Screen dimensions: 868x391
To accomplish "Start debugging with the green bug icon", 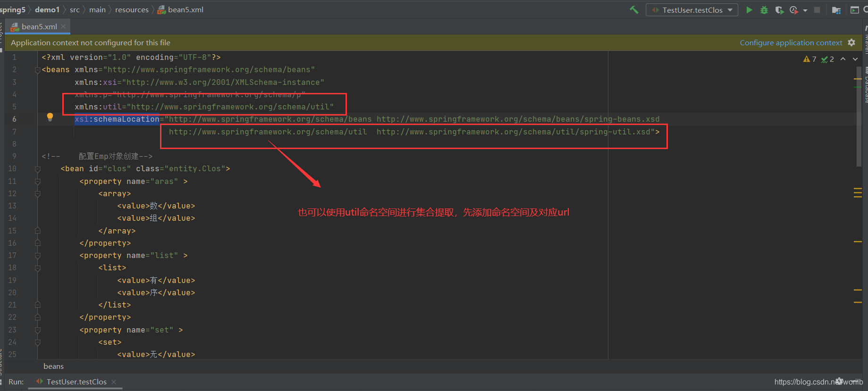I will [x=764, y=10].
